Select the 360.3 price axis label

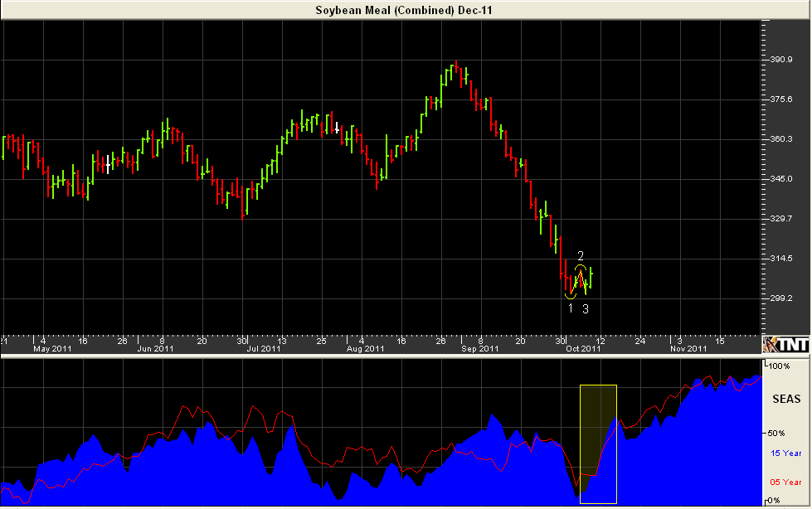click(781, 139)
